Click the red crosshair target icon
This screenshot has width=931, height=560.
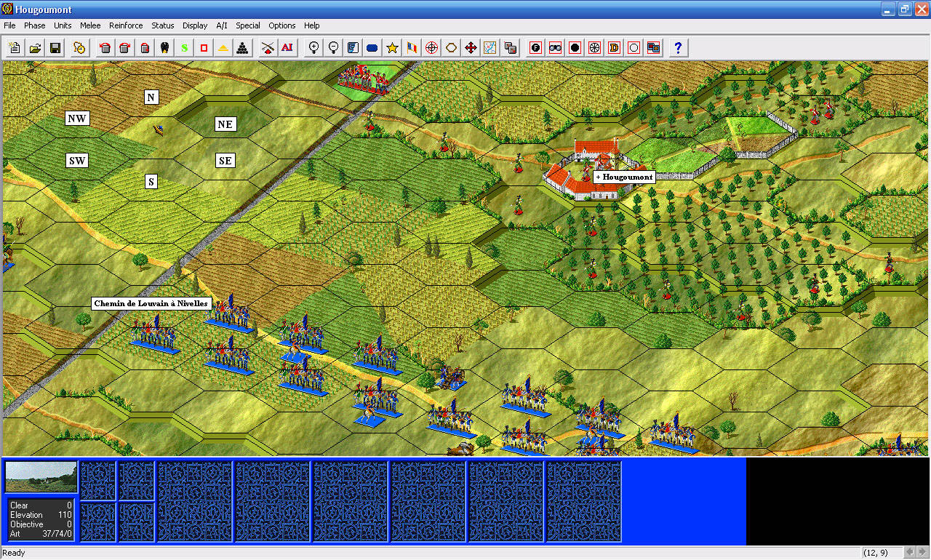431,48
